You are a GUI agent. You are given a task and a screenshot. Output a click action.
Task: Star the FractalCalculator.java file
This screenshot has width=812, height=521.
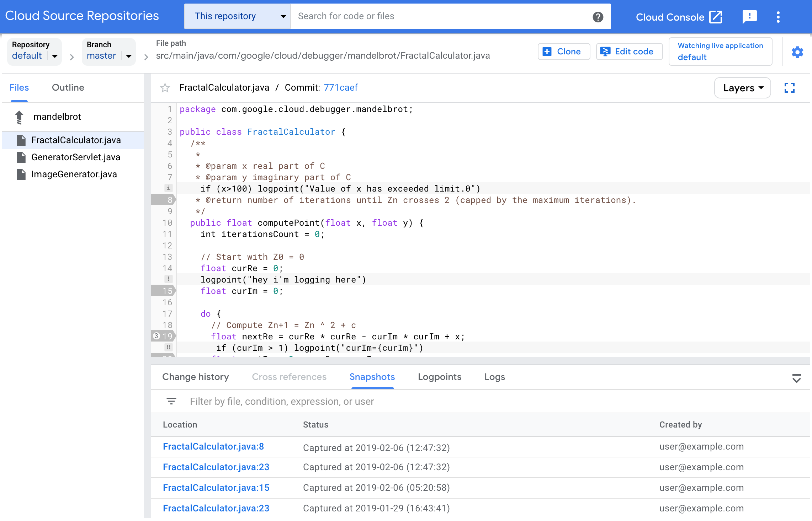165,88
